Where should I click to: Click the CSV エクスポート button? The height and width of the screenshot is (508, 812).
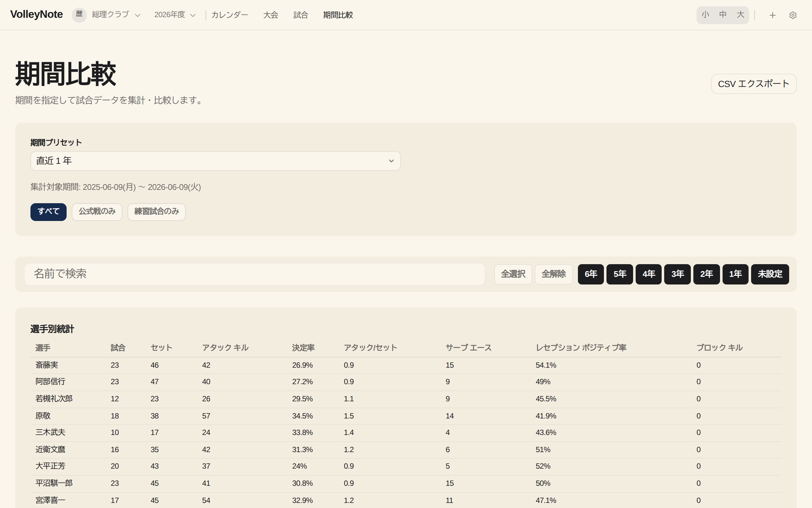point(754,84)
